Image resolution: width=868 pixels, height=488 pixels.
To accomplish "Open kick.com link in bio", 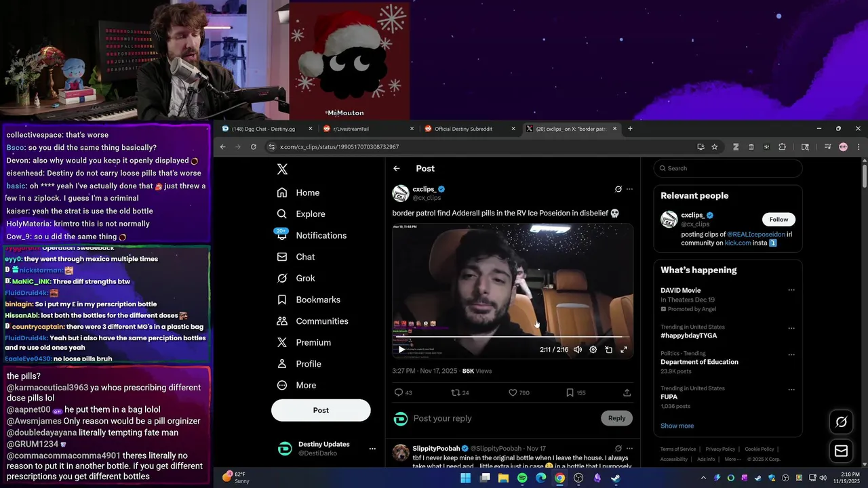I will [738, 243].
